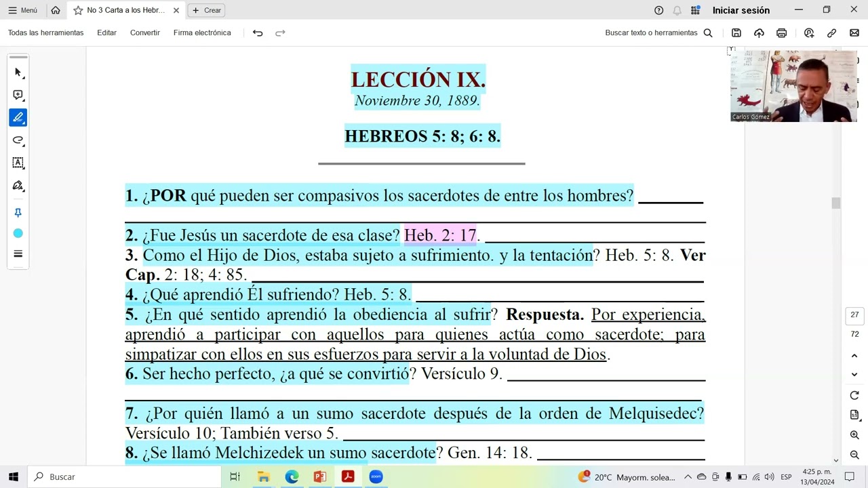
Task: Rotate the page view
Action: tap(854, 396)
